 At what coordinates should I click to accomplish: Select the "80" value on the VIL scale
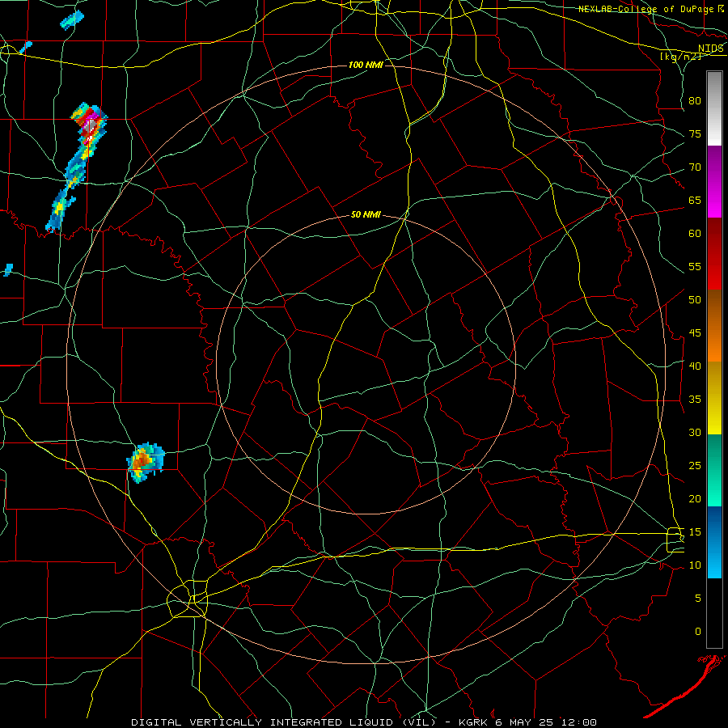(695, 101)
